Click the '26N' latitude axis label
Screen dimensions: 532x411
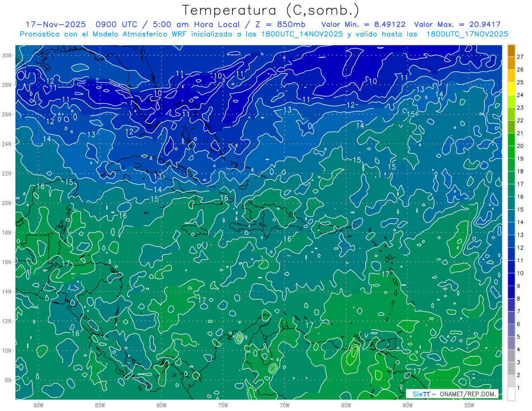tap(8, 114)
